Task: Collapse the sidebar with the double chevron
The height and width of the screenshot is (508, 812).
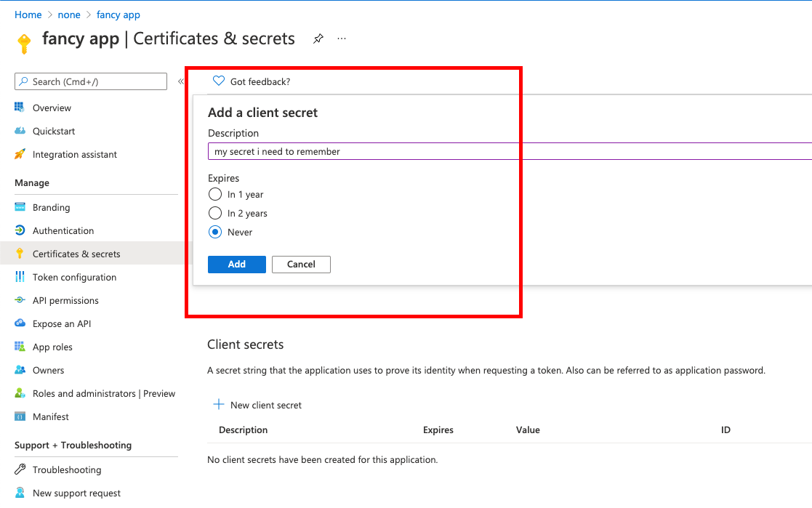Action: [181, 81]
